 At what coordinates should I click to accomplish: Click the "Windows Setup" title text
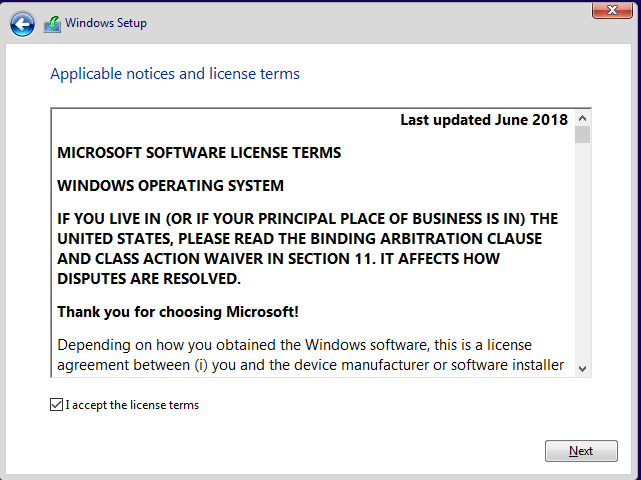click(x=106, y=23)
